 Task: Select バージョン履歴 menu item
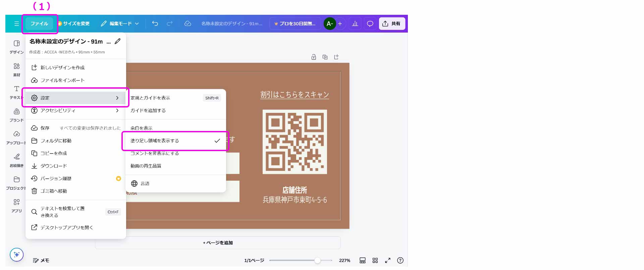[76, 178]
